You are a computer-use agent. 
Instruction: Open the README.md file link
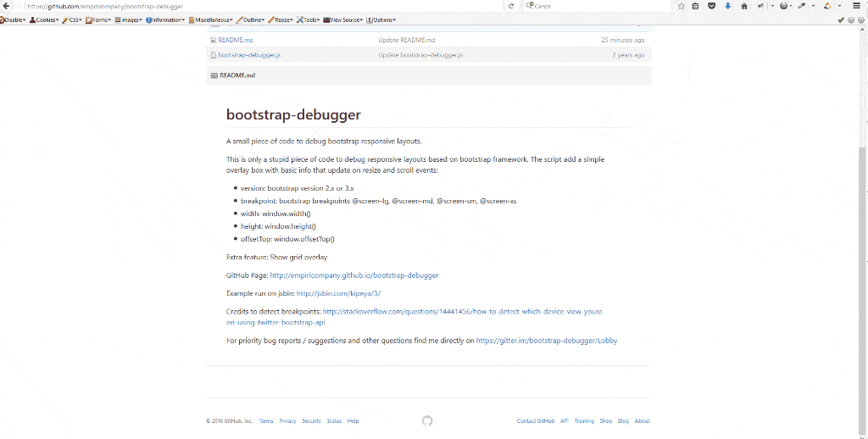tap(236, 40)
